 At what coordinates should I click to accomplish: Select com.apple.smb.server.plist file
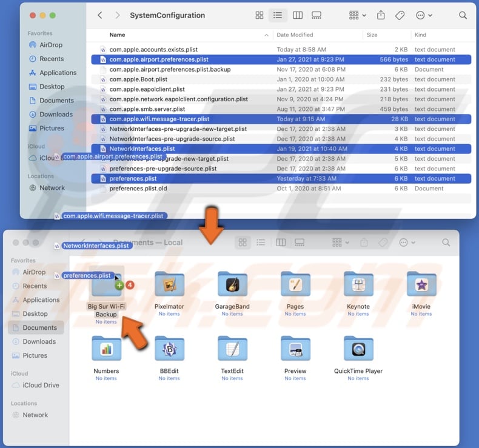coord(281,109)
